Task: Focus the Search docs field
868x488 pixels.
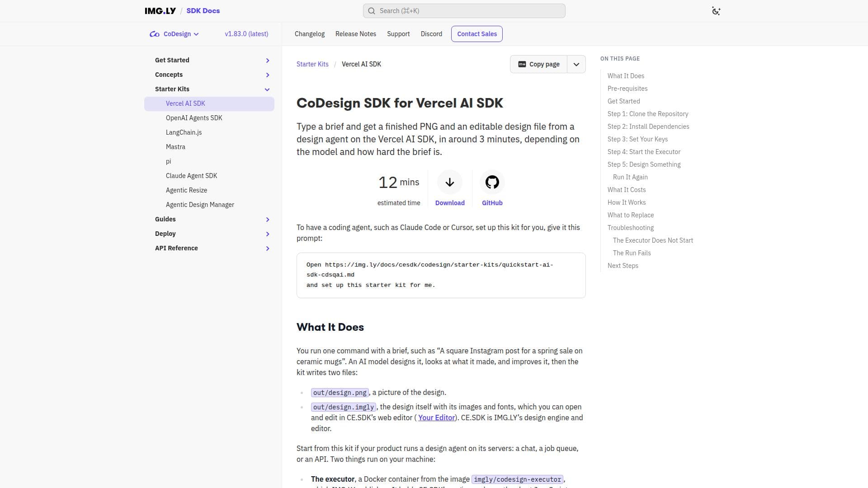Action: [x=464, y=11]
